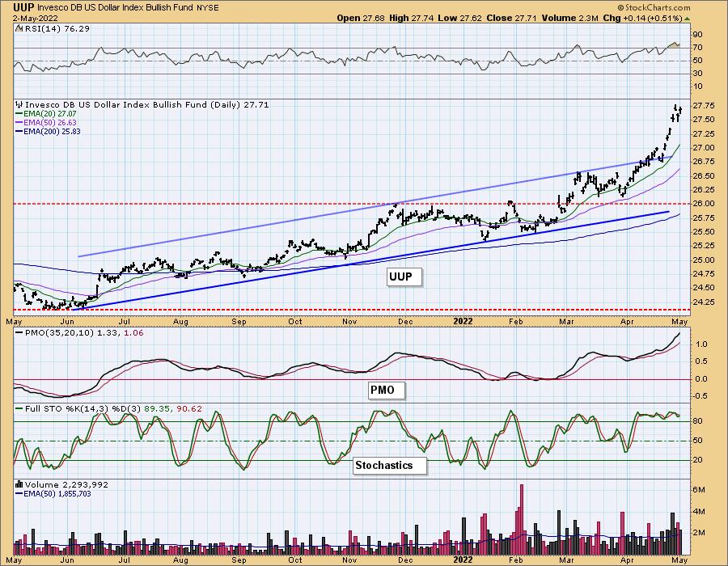Click the date 2-May-2022 in header
This screenshot has height=566, width=728.
pyautogui.click(x=34, y=18)
